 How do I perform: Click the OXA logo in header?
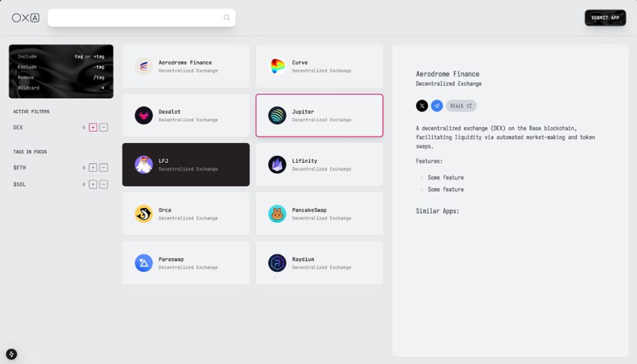tap(25, 18)
